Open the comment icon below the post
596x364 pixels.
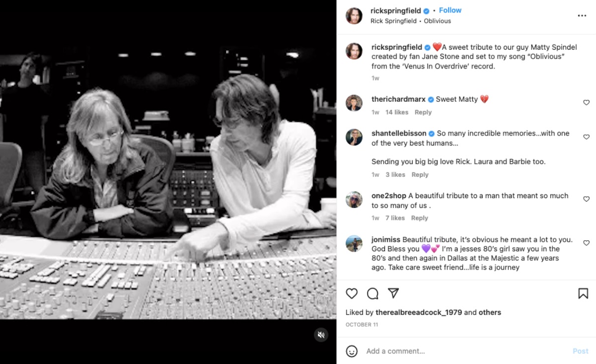[372, 293]
